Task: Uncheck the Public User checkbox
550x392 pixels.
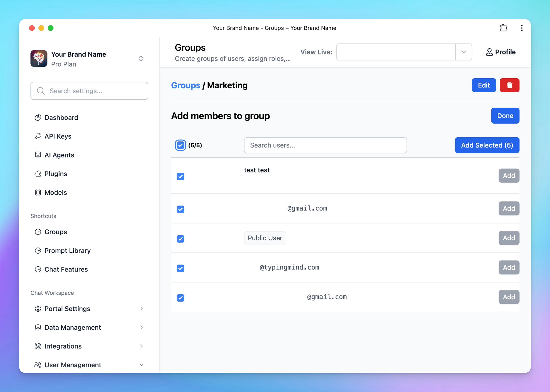Action: pos(180,239)
